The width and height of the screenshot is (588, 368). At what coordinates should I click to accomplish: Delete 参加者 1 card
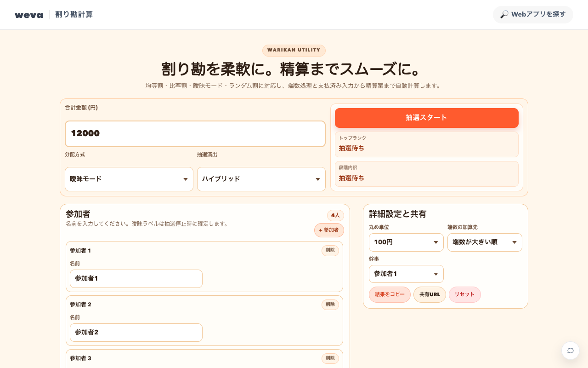pos(330,251)
